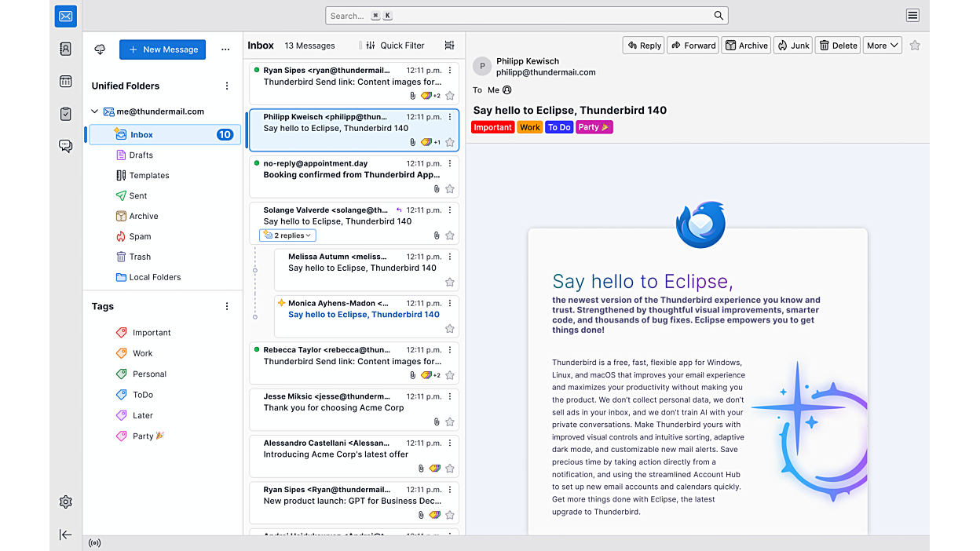Collapse the 2 replies thread
Viewport: 980px width, 551px height.
(287, 235)
